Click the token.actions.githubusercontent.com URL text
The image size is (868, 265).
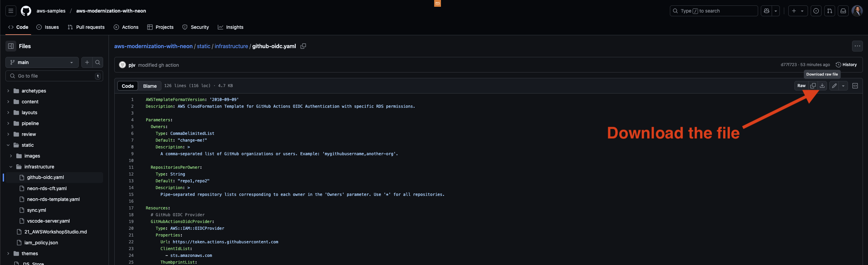(x=226, y=242)
